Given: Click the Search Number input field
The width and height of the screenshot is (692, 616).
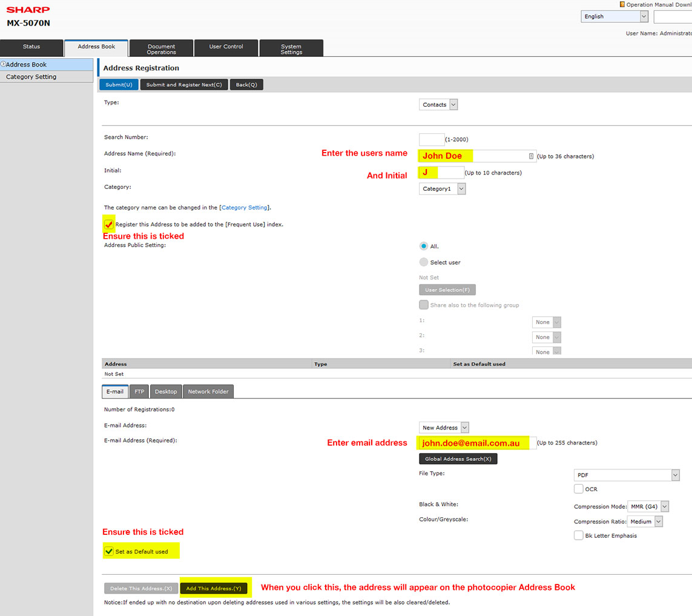Looking at the screenshot, I should click(431, 139).
